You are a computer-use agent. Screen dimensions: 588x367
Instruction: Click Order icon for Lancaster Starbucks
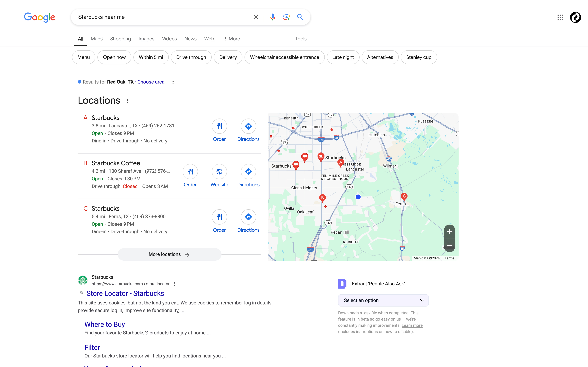point(219,126)
